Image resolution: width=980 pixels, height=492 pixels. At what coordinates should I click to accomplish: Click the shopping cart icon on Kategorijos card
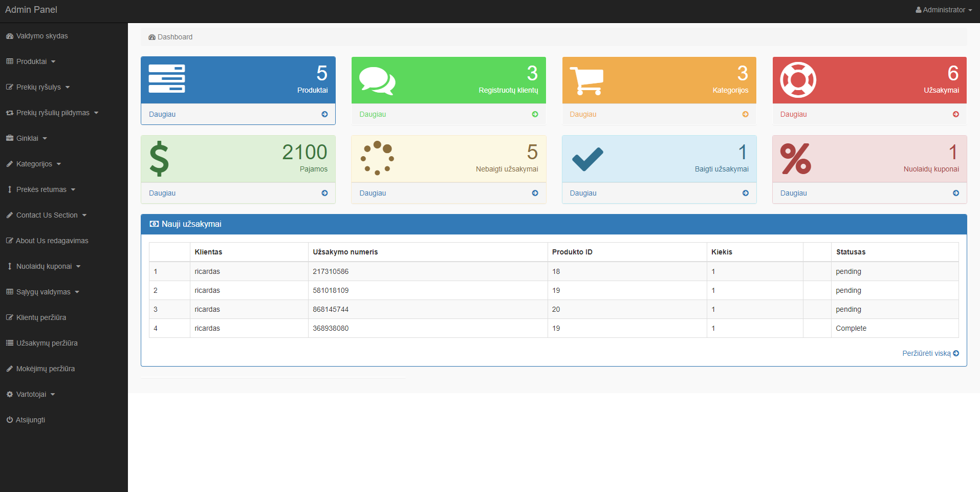[586, 81]
